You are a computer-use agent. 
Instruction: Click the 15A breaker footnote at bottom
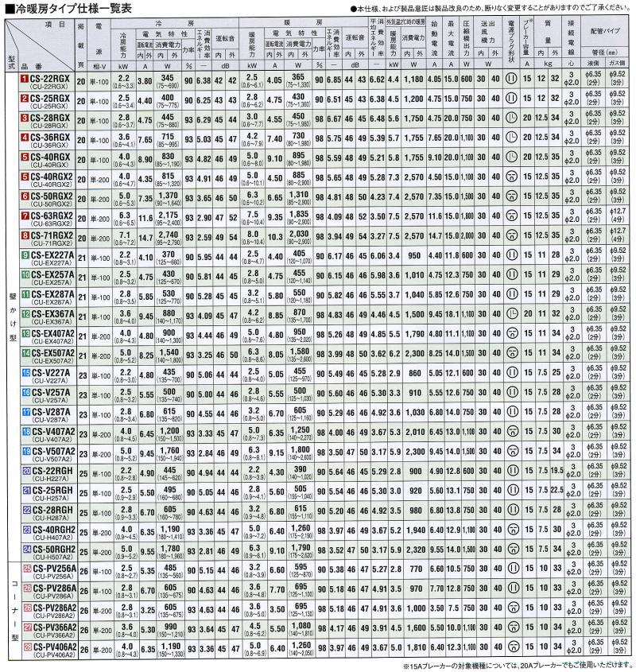click(x=518, y=666)
